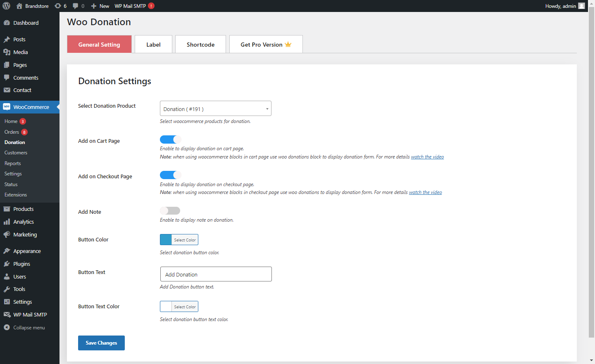Focus the Button Text input field
Viewport: 595px width, 364px height.
click(216, 274)
